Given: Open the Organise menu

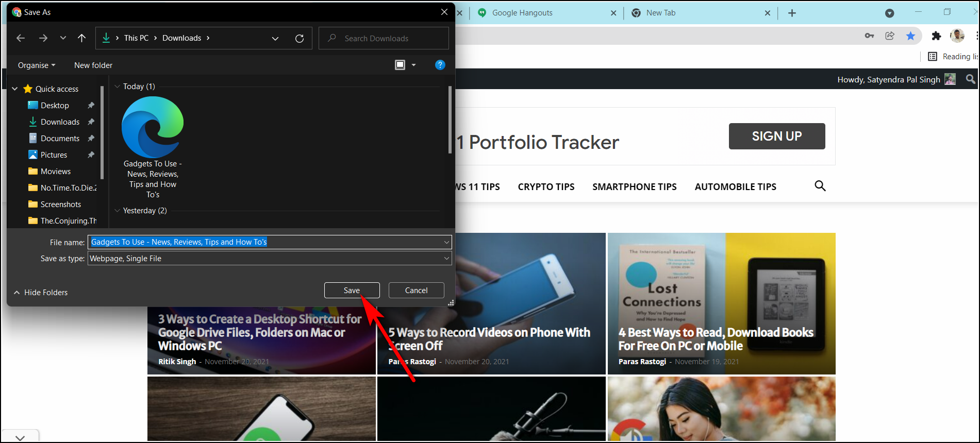Looking at the screenshot, I should click(x=36, y=65).
